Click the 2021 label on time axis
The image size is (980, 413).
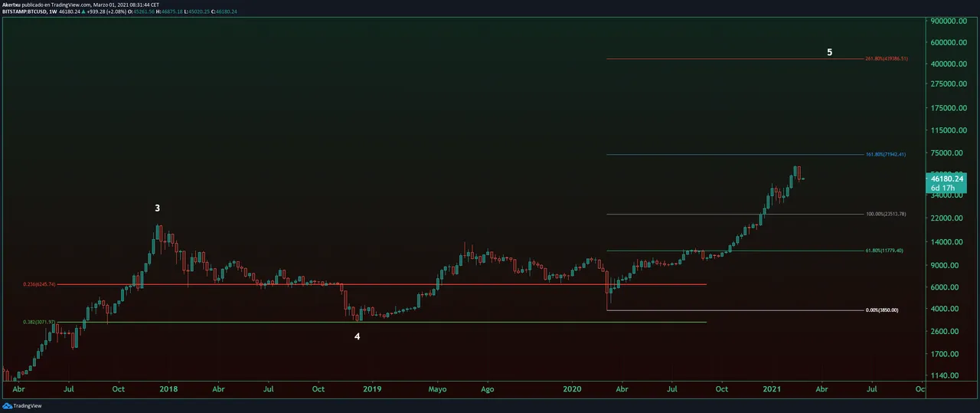click(x=772, y=389)
